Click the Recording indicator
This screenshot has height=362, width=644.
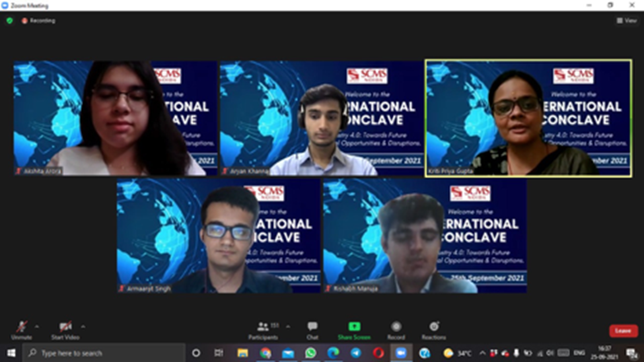click(38, 20)
